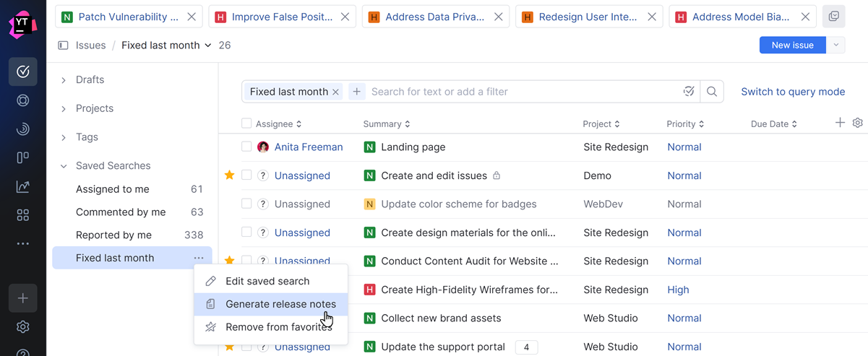Viewport: 868px width, 356px height.
Task: Expand the Drafts section
Action: point(64,80)
